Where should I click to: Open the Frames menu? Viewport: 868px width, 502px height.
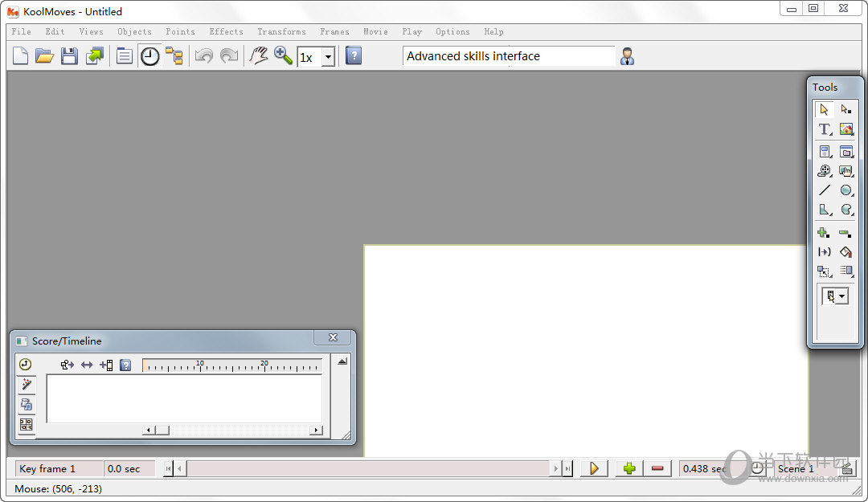334,31
